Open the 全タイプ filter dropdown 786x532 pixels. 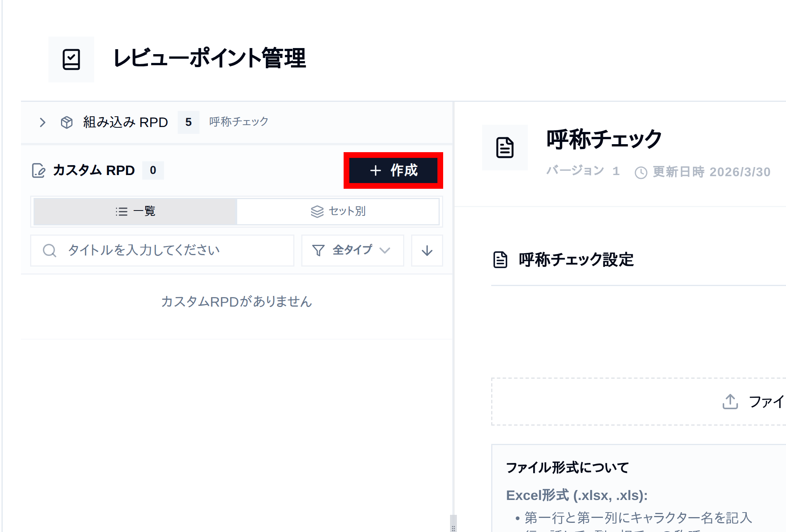353,251
